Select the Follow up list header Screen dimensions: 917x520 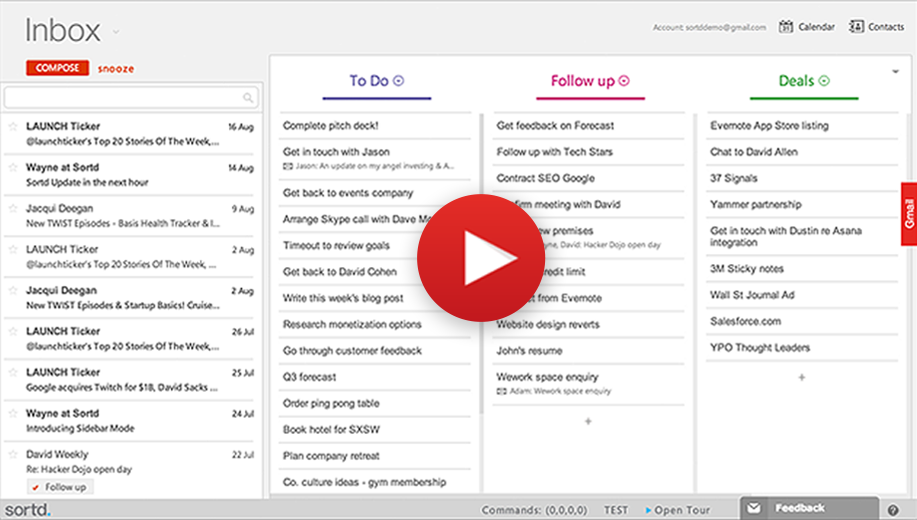point(583,81)
